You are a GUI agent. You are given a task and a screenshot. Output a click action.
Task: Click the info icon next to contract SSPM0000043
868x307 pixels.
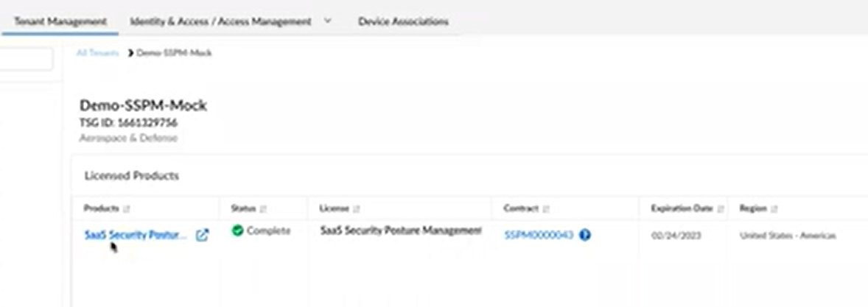coord(585,236)
